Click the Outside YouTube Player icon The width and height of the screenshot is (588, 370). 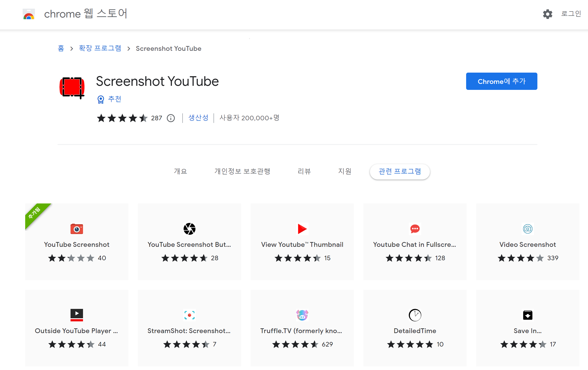click(77, 315)
